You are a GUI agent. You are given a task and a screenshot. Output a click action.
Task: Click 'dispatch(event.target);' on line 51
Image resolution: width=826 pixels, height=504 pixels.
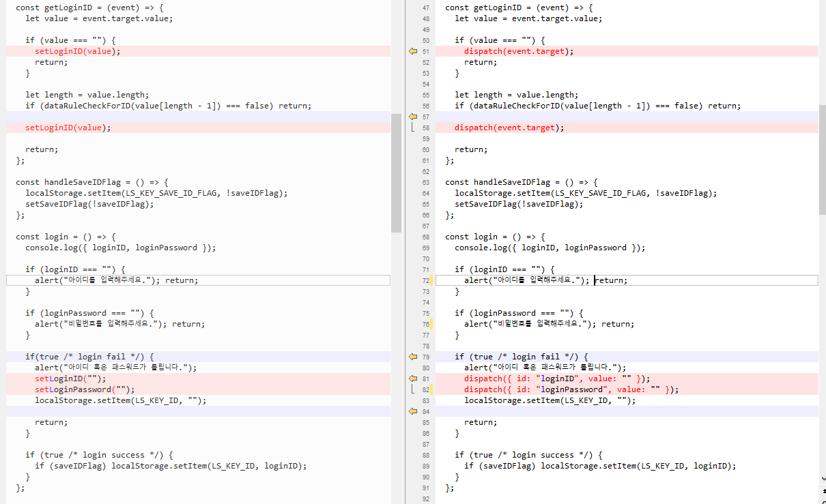click(x=519, y=51)
